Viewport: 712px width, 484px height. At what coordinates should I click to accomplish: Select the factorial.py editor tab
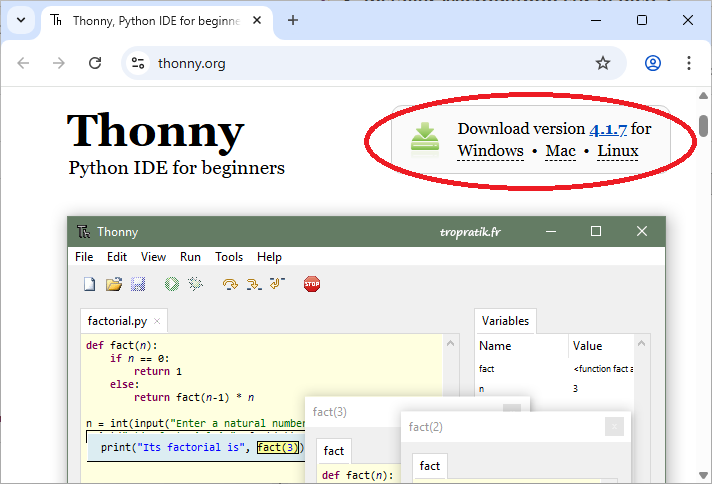click(x=119, y=321)
